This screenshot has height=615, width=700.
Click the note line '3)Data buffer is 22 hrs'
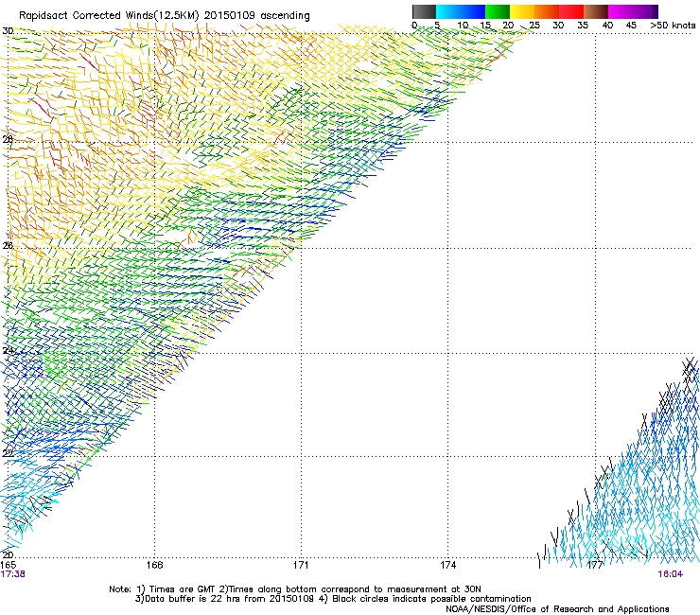(x=333, y=599)
